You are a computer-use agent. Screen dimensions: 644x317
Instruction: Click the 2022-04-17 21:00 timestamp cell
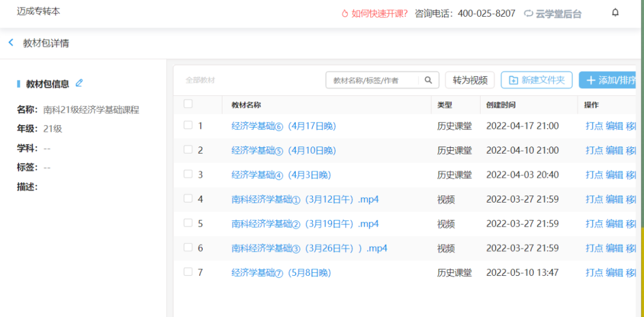tap(522, 126)
